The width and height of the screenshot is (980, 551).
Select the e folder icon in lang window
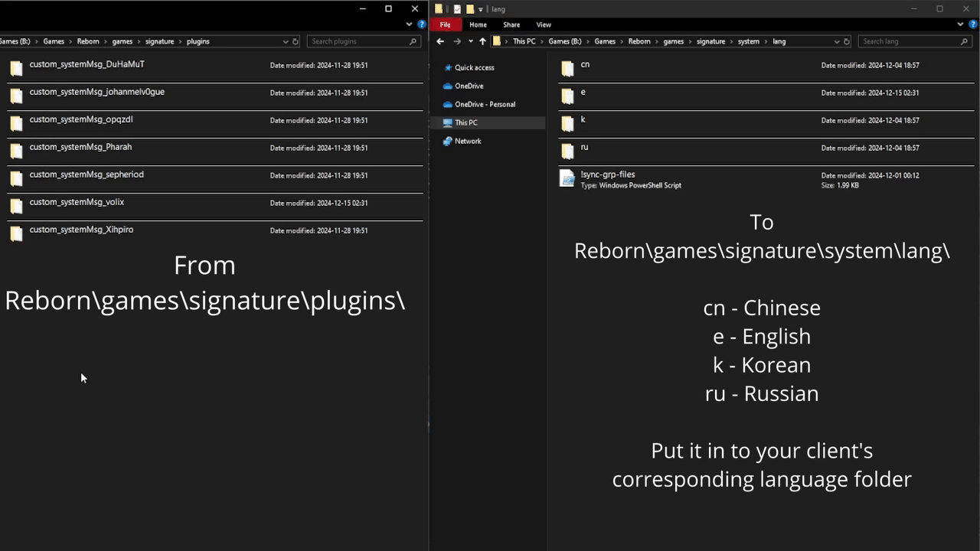567,96
